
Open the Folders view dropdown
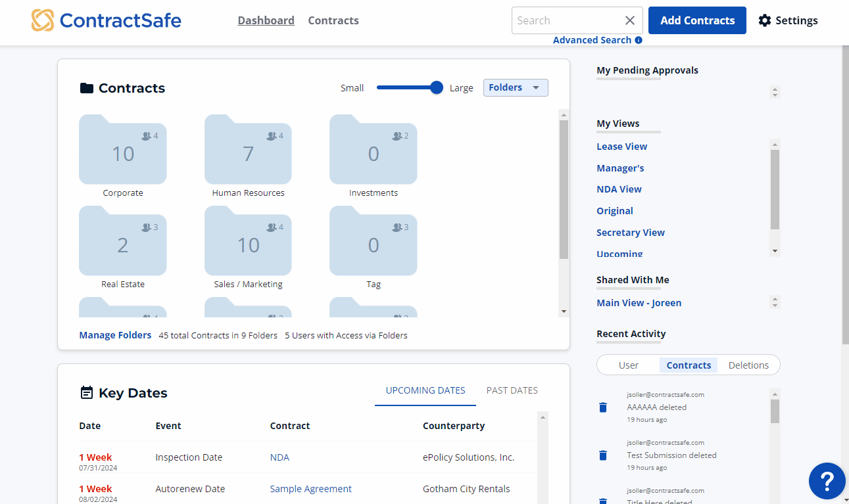click(x=516, y=87)
